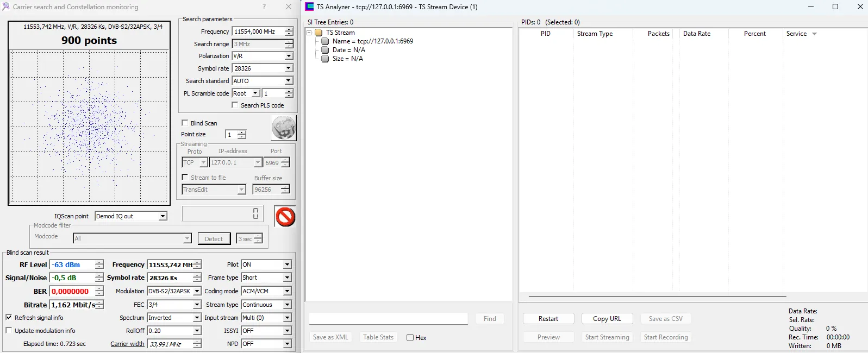Check the Hex checkbox
868x353 pixels.
coord(410,337)
